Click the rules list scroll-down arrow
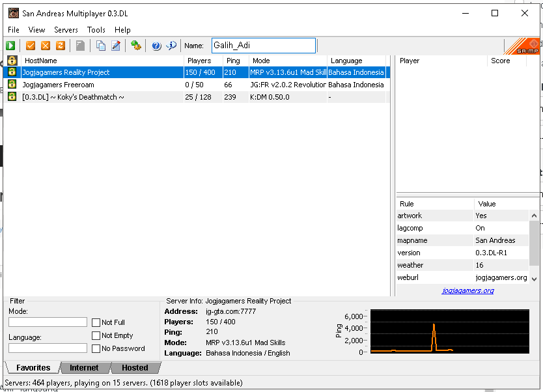543x392 pixels. (x=534, y=279)
